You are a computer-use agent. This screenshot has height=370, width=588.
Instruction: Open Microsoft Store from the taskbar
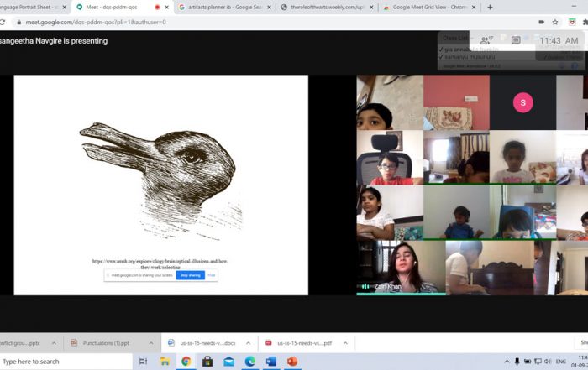[x=207, y=362]
